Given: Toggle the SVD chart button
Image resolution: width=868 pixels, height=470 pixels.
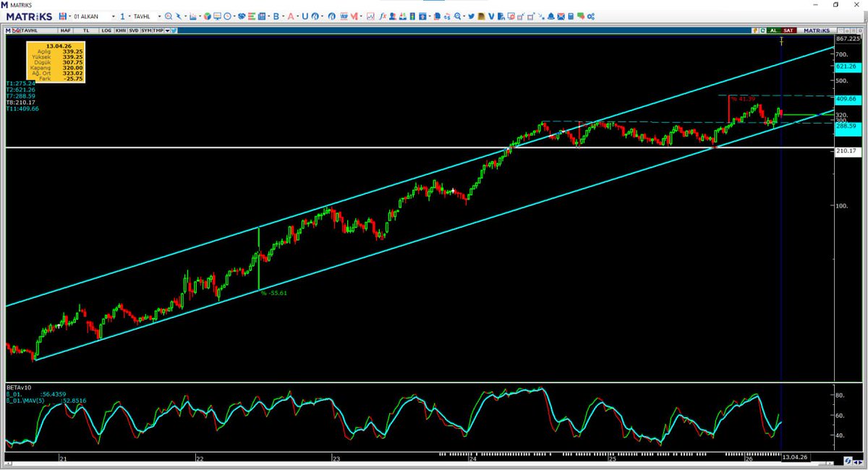Looking at the screenshot, I should coord(134,30).
